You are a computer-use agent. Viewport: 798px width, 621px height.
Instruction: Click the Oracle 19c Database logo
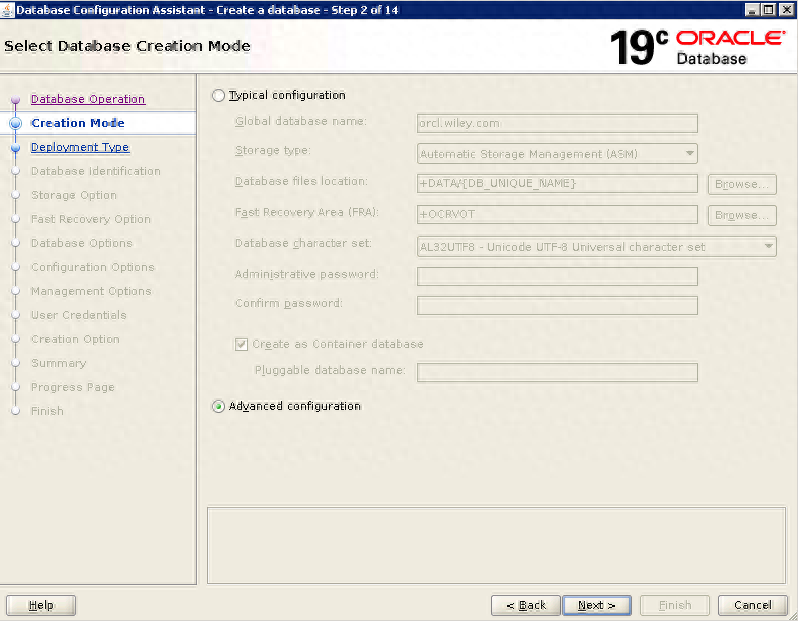(x=697, y=46)
